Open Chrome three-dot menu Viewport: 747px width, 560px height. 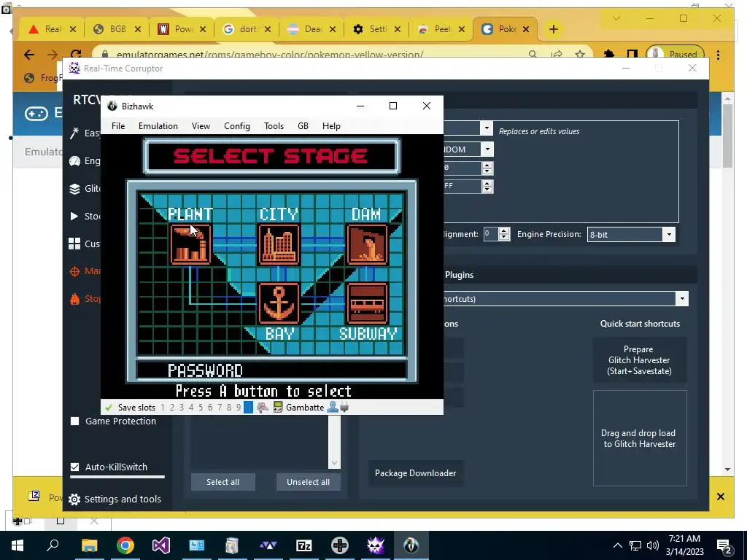click(718, 54)
